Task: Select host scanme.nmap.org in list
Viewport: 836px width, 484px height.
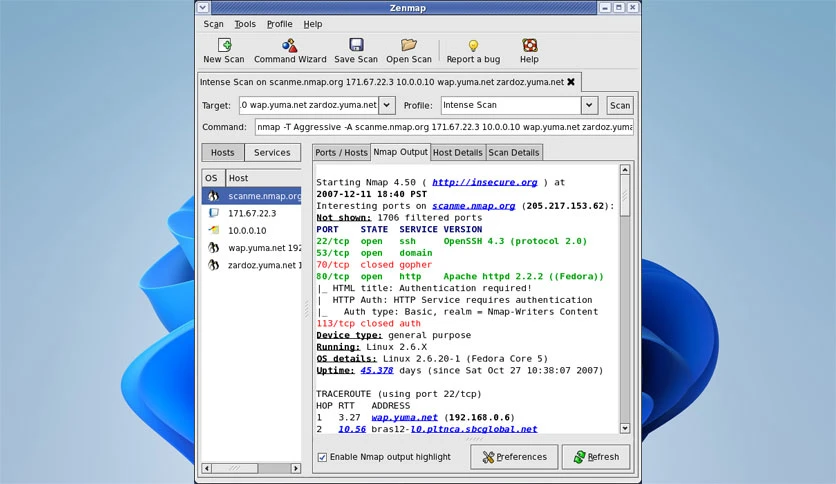Action: [252, 196]
